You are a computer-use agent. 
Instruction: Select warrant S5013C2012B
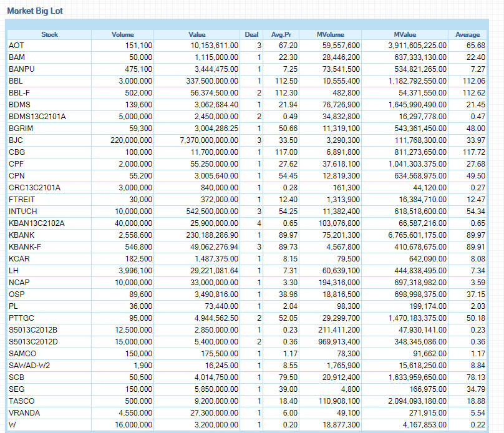tap(33, 330)
